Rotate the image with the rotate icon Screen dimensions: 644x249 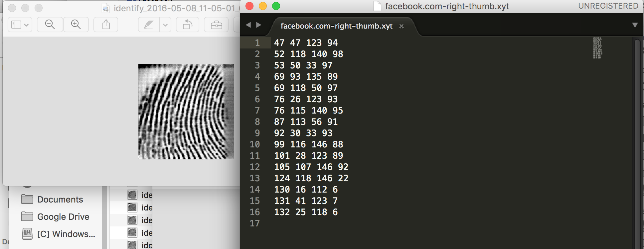pyautogui.click(x=188, y=25)
